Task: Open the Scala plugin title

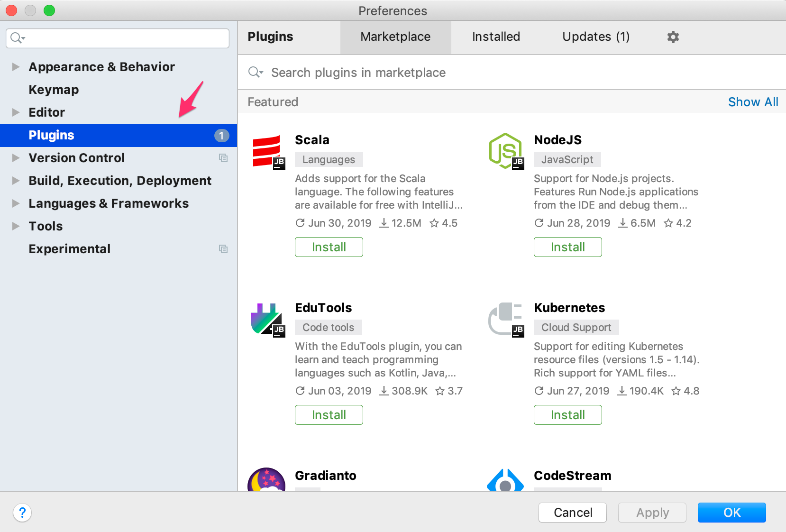Action: point(312,140)
